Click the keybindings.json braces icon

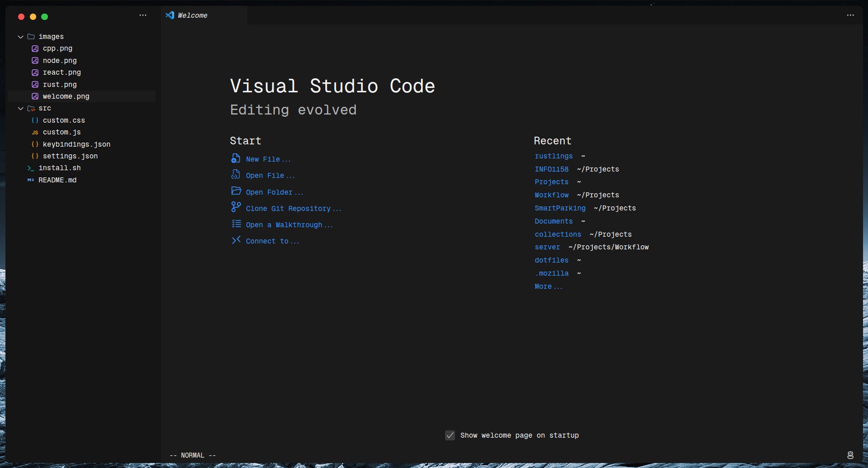tap(35, 144)
